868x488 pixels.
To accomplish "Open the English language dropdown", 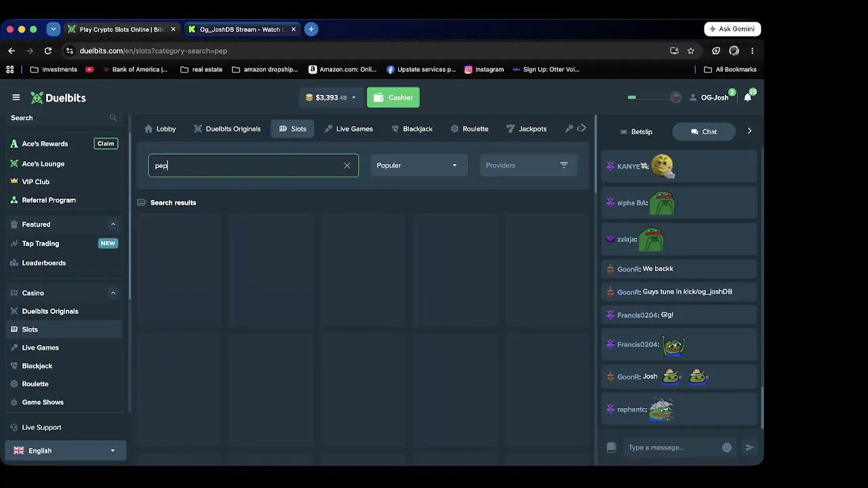I will pyautogui.click(x=66, y=451).
